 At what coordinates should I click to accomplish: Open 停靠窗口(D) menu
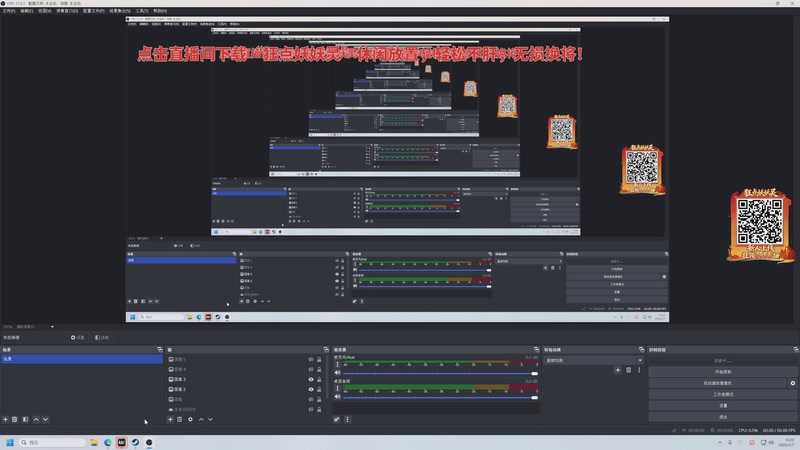(67, 11)
